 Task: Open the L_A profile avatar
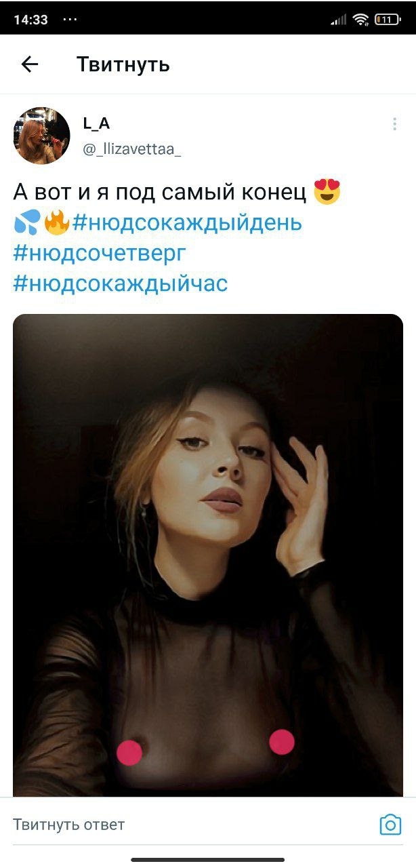click(42, 136)
